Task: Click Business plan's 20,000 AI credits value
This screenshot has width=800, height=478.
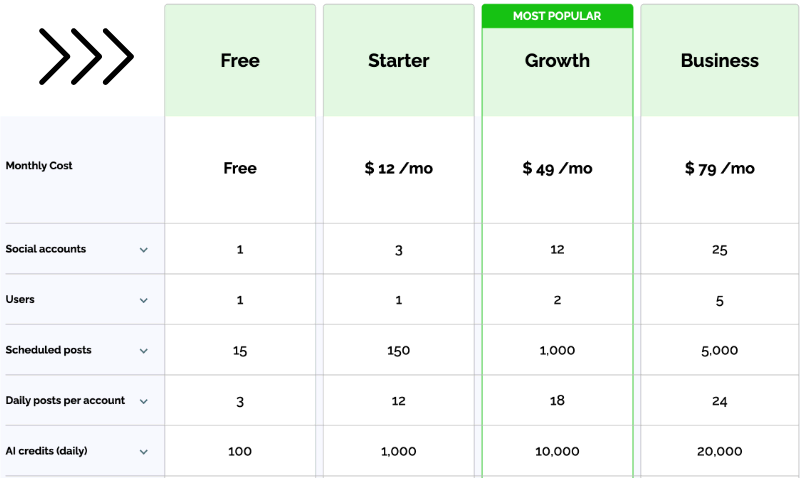Action: pyautogui.click(x=719, y=452)
